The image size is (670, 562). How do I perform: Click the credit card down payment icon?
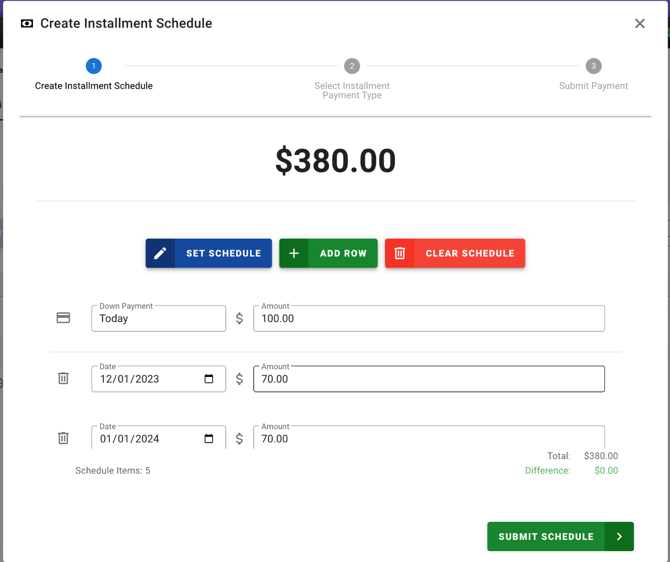pos(63,318)
